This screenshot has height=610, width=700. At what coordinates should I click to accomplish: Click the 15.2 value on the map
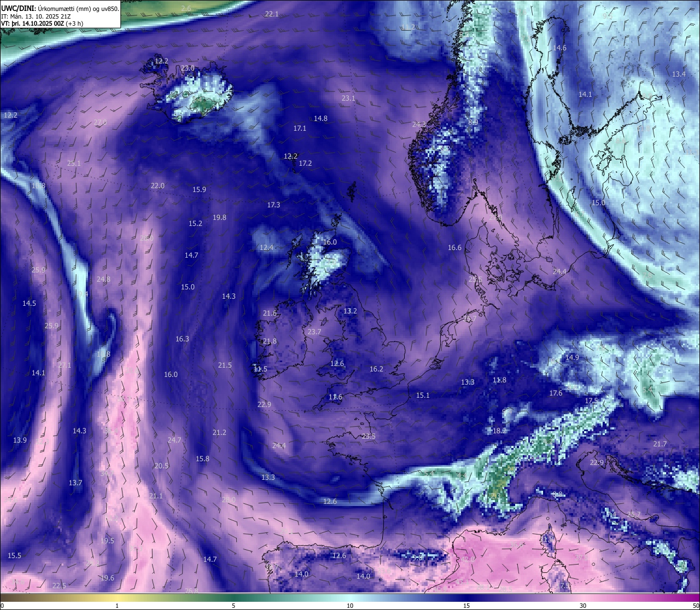[195, 223]
